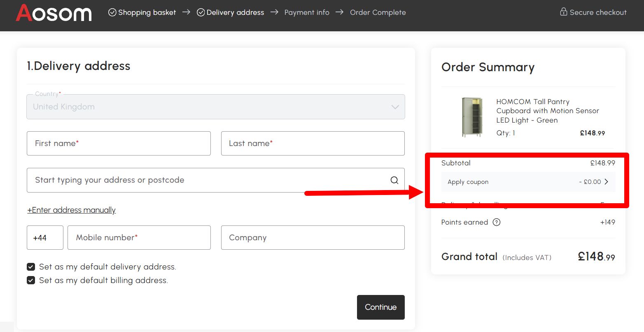
Task: Click the Last name field
Action: (313, 143)
